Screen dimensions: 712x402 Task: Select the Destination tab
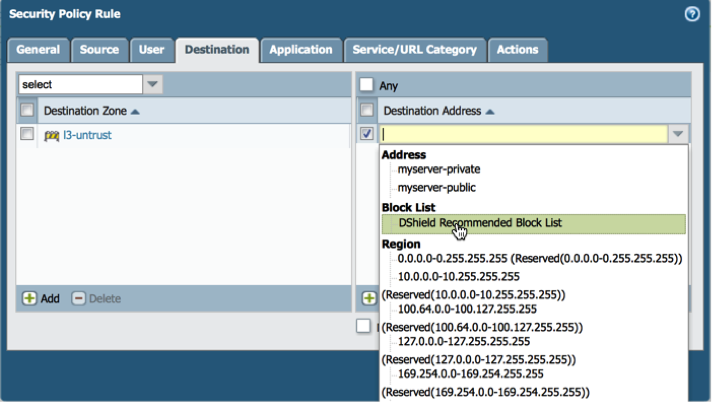click(217, 50)
